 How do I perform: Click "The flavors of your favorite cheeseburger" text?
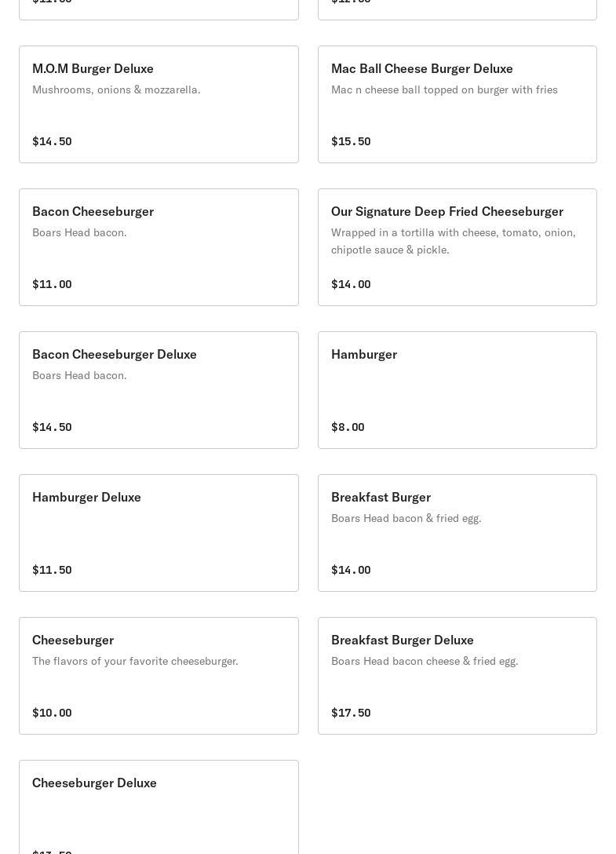click(x=135, y=662)
